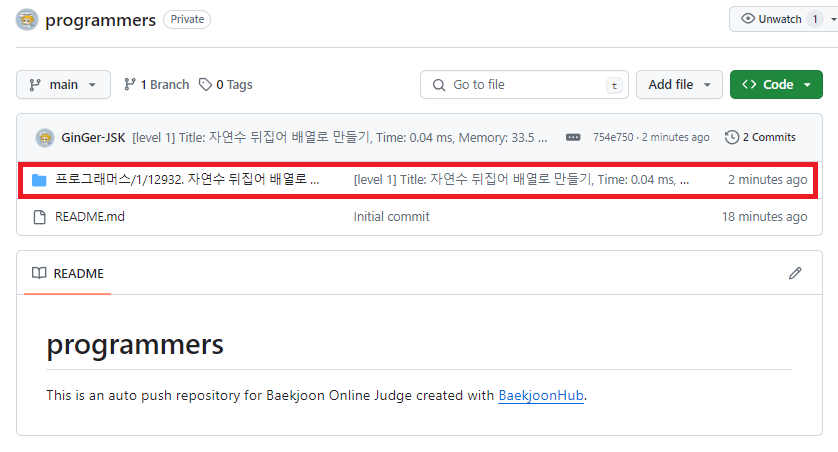Select the README tab
Image resolution: width=838 pixels, height=452 pixels.
click(67, 273)
